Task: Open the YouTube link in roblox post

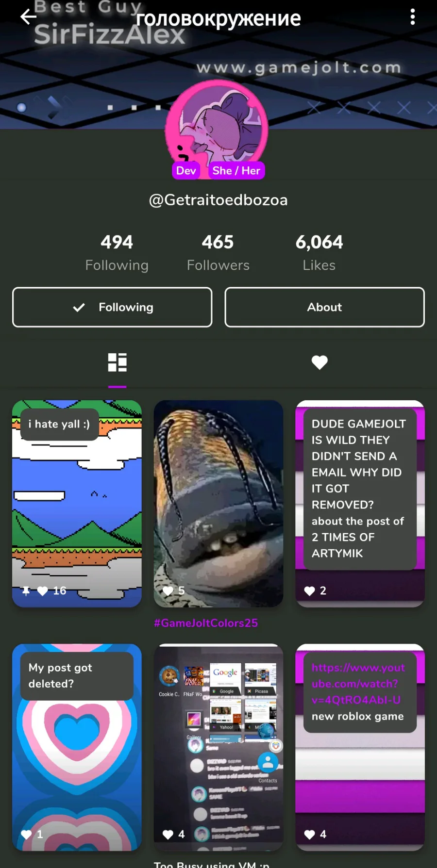Action: 358,684
